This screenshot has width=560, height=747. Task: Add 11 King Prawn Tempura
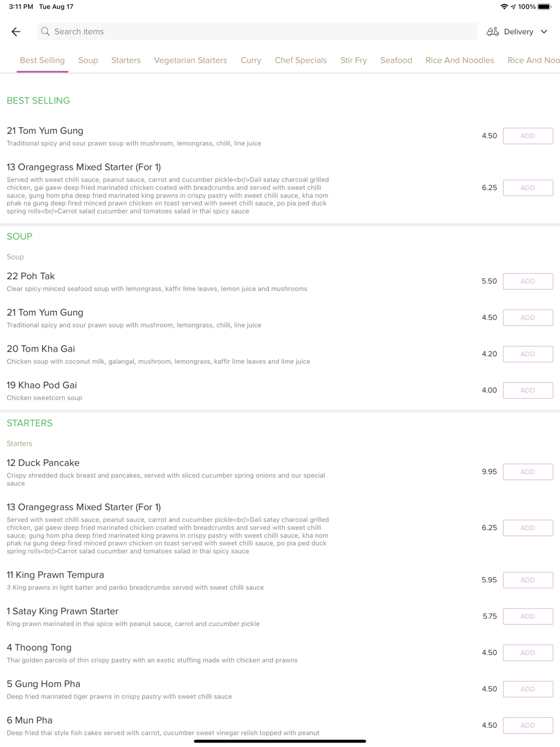coord(528,580)
